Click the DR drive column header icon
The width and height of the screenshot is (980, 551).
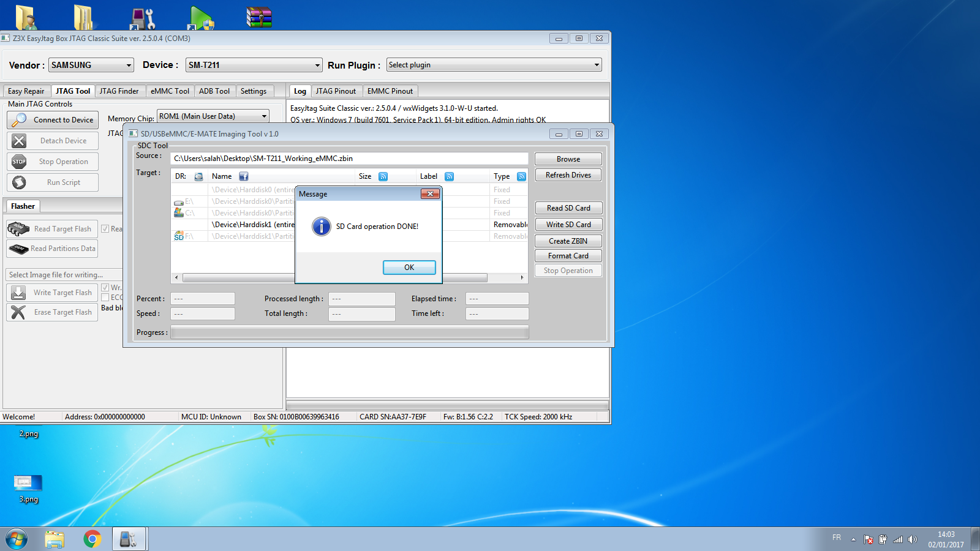pos(198,176)
